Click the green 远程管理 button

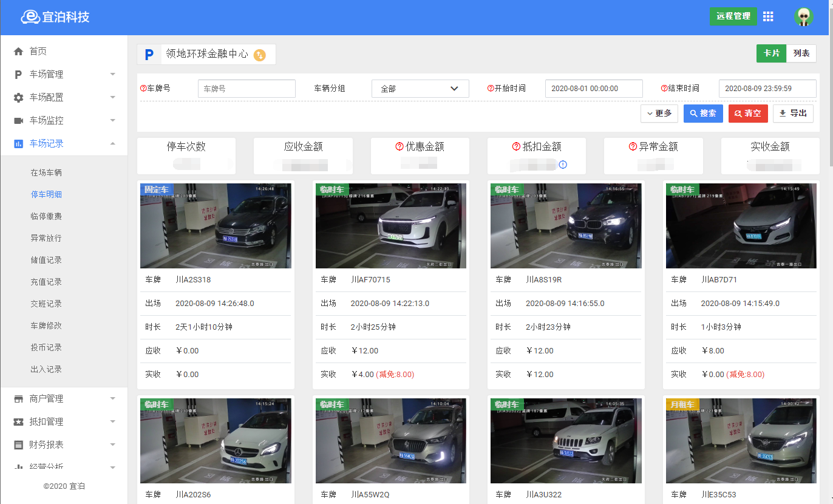pyautogui.click(x=733, y=16)
